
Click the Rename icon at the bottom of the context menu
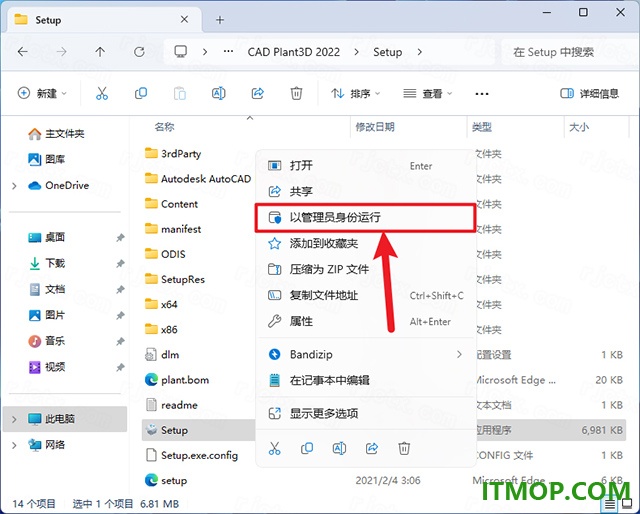pyautogui.click(x=339, y=448)
